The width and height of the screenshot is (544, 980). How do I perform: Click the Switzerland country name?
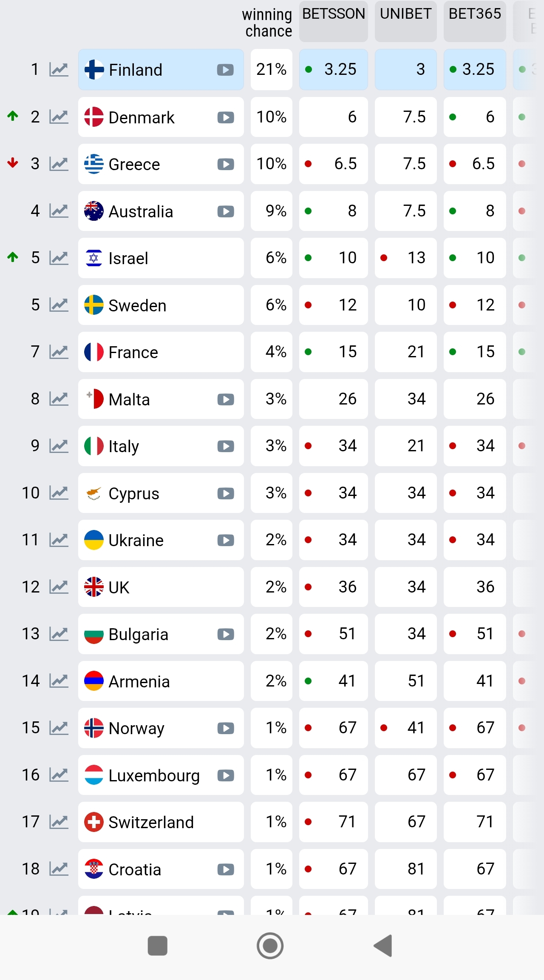(151, 822)
